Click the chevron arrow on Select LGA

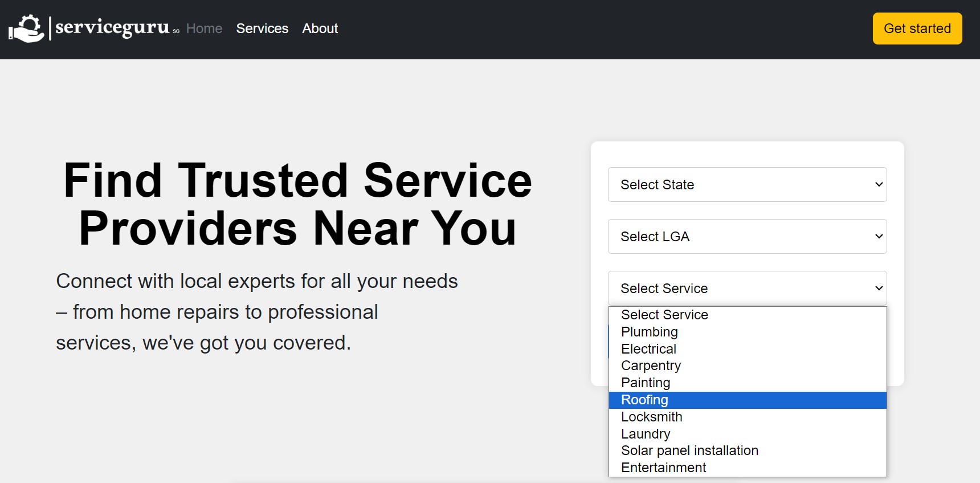click(879, 237)
